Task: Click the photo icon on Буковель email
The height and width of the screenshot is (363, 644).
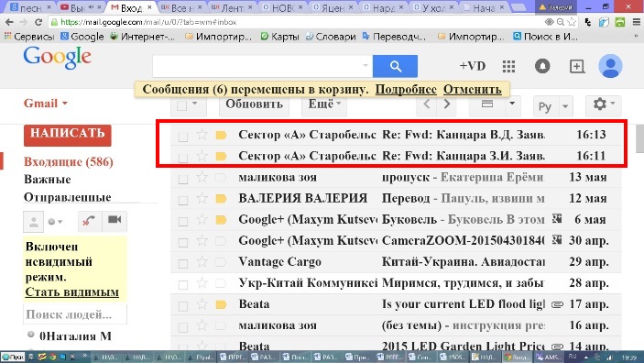Action: tap(557, 219)
